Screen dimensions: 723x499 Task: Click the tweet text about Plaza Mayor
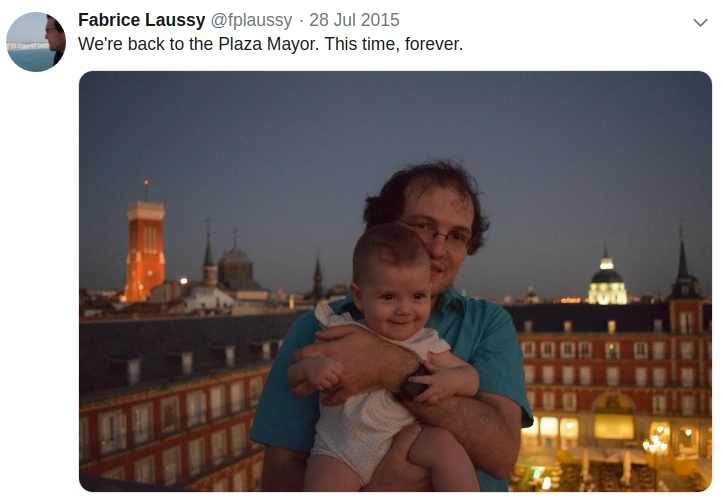[x=270, y=44]
